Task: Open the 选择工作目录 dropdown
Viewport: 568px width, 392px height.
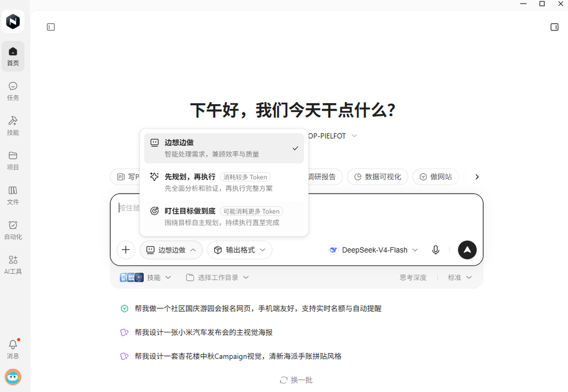Action: (x=217, y=277)
